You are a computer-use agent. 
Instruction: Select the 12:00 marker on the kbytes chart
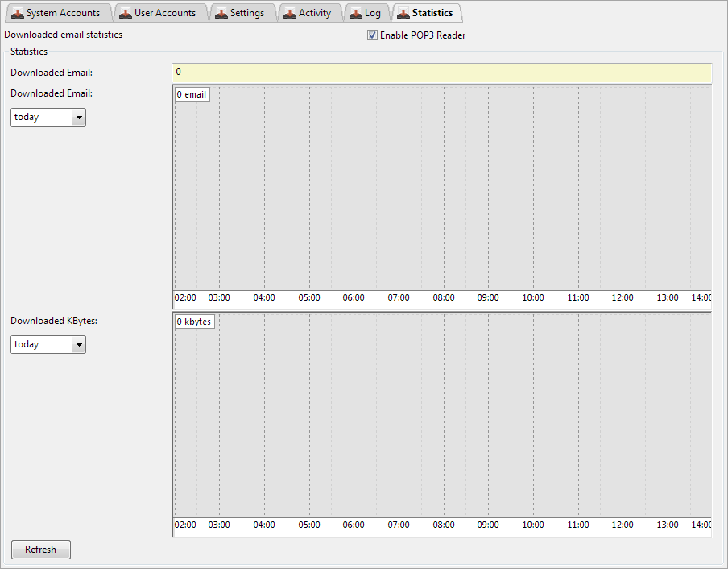(x=622, y=525)
